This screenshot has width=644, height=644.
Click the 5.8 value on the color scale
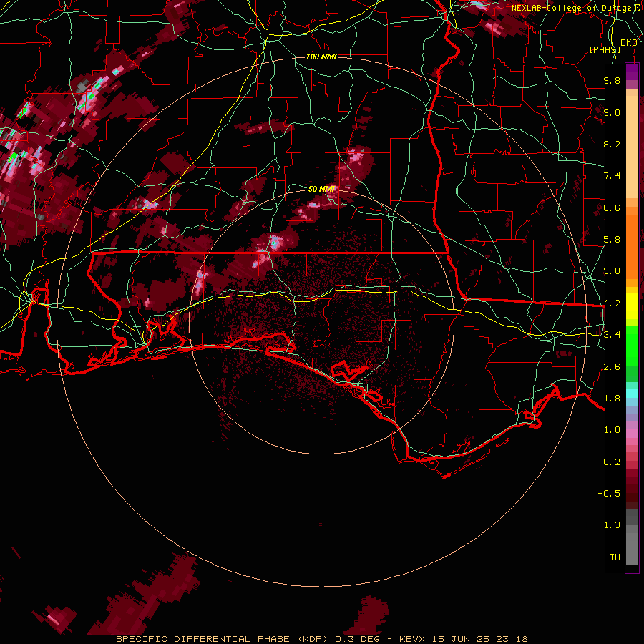pos(612,240)
